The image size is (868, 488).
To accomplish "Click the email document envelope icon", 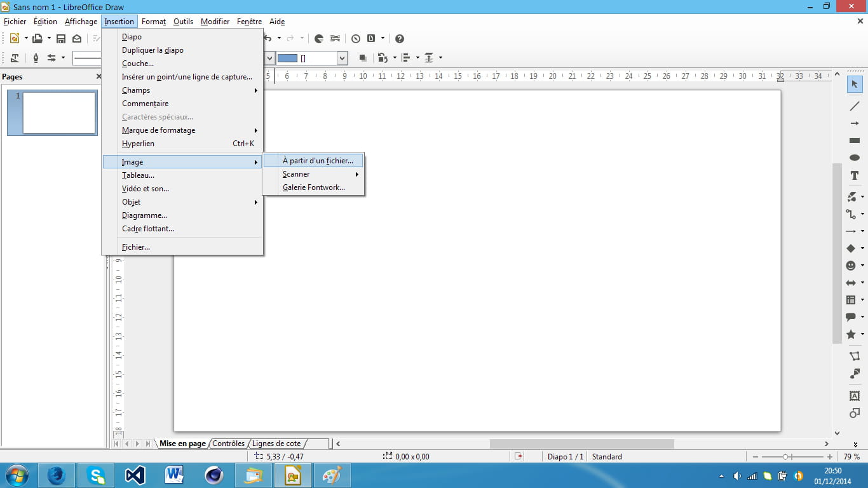I will coord(77,38).
